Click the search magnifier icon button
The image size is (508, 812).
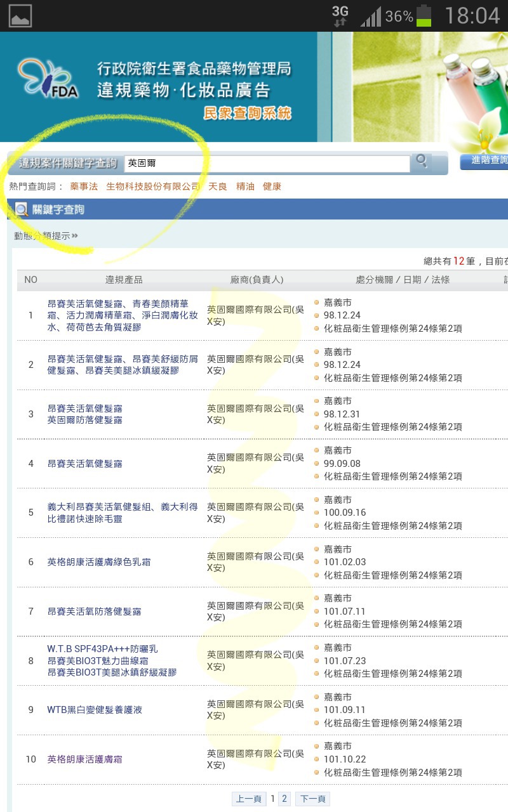point(421,162)
